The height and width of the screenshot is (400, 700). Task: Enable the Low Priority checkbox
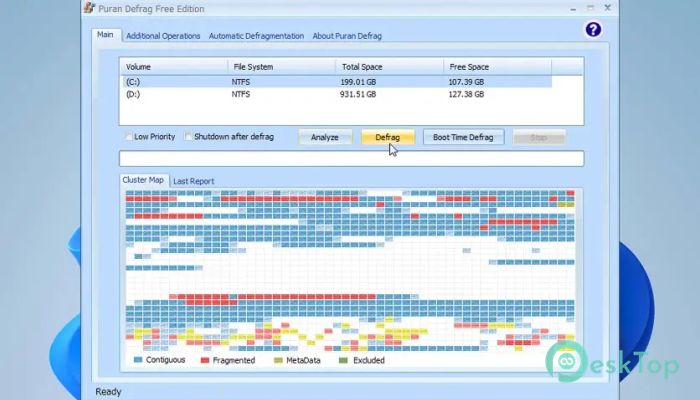pos(129,137)
